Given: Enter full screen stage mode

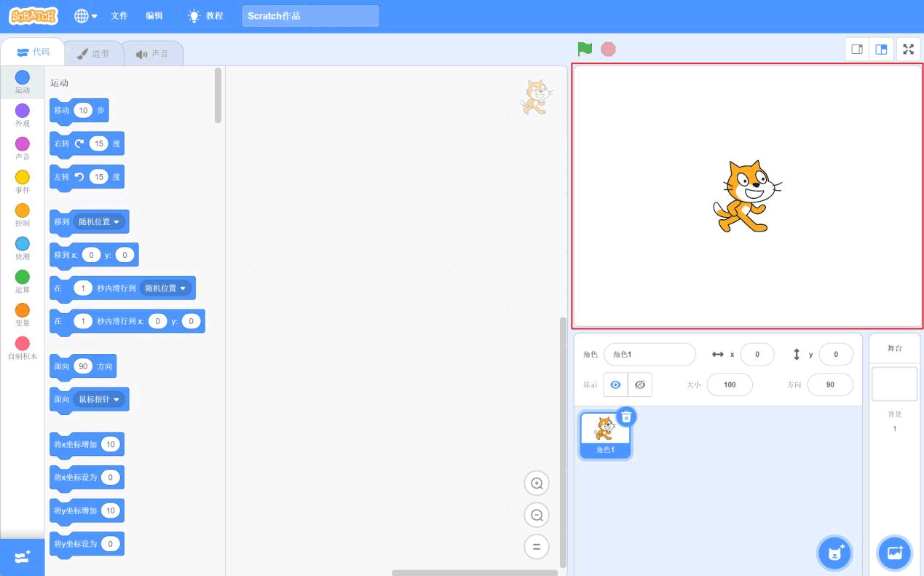Looking at the screenshot, I should pyautogui.click(x=908, y=50).
